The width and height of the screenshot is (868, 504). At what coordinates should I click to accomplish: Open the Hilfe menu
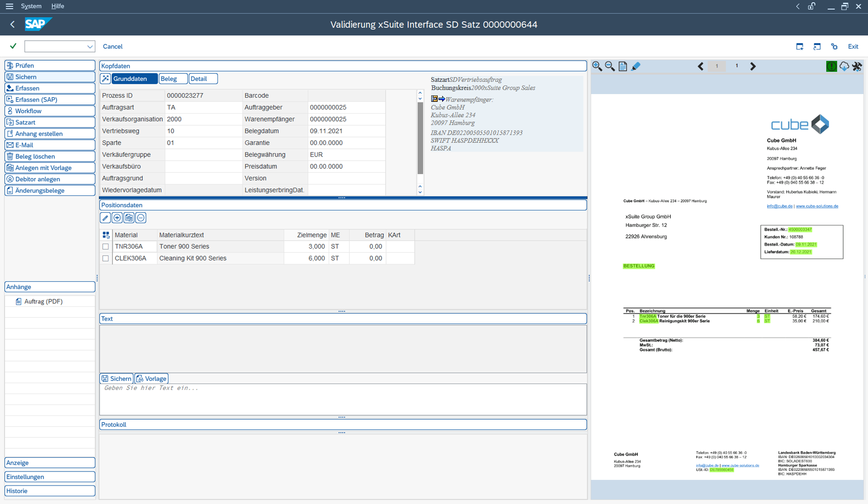(x=57, y=6)
